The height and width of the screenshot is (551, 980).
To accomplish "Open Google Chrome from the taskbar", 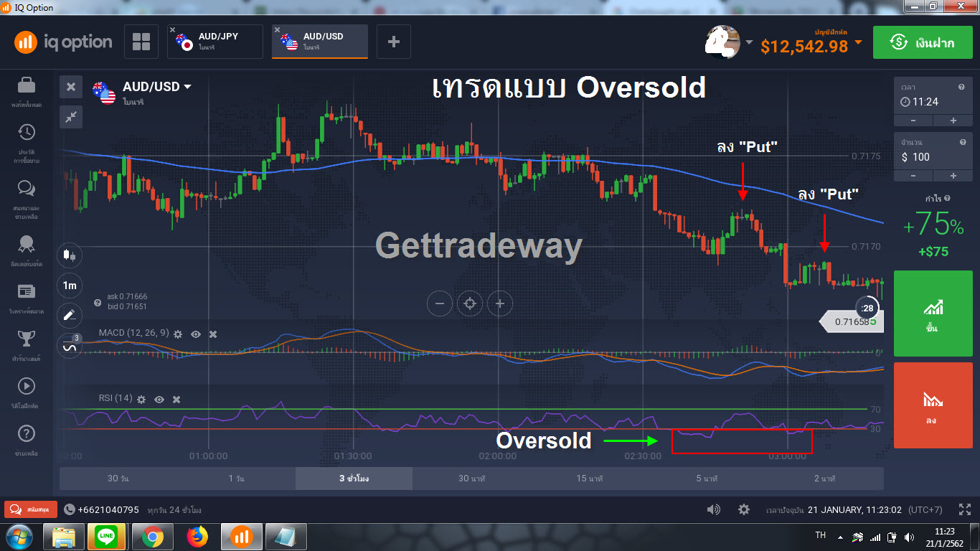I will coord(151,537).
